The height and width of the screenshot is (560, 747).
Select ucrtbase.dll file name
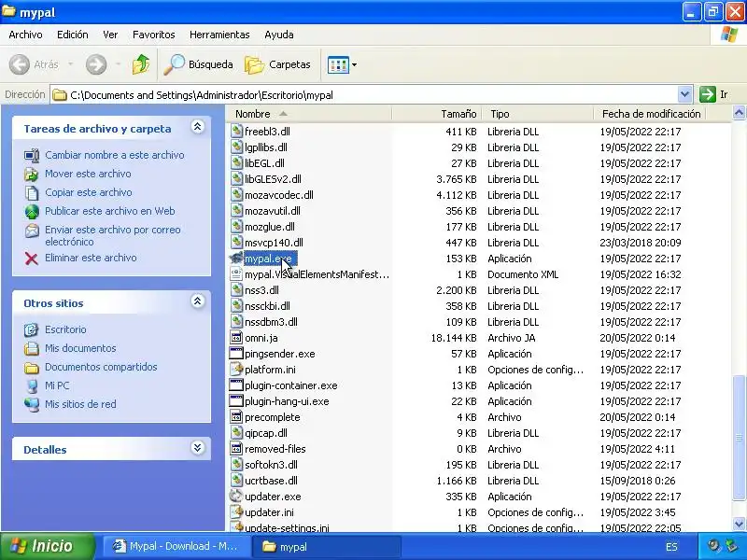point(271,481)
